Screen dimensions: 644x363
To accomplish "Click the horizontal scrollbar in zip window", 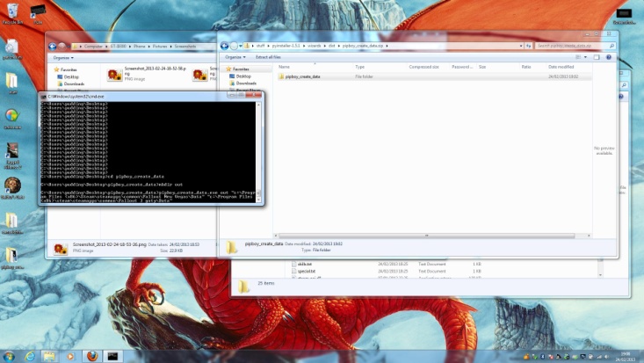I will click(x=426, y=236).
